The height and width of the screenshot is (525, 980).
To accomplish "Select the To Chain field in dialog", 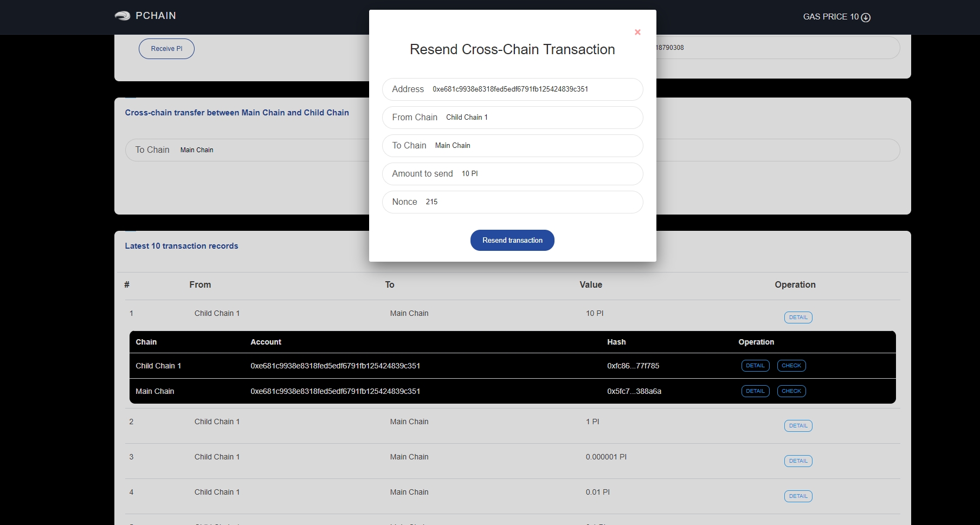I will (512, 146).
